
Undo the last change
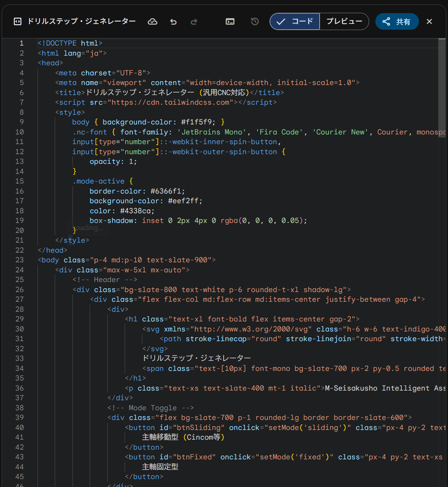coord(173,22)
